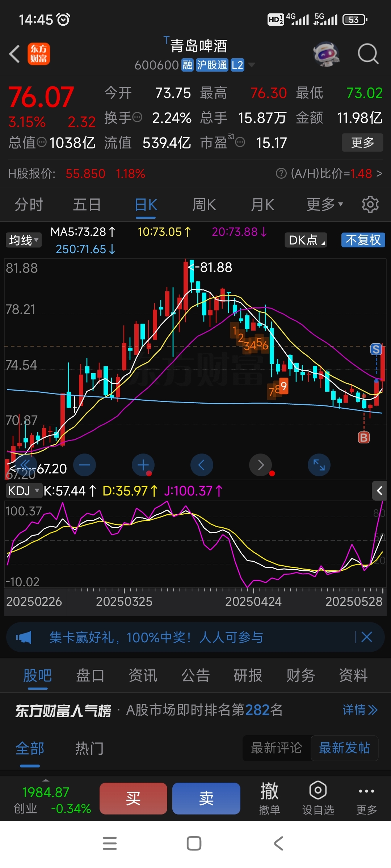Tap 换手 info icon

(x=137, y=117)
